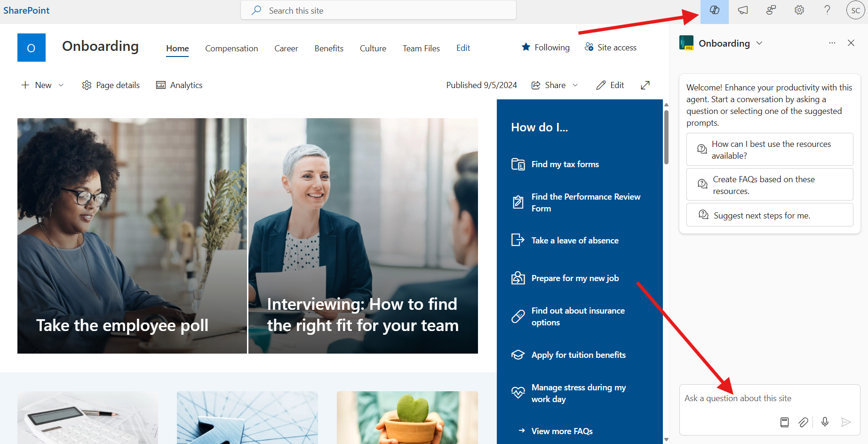Toggle the Following star for this site
The image size is (868, 444).
point(546,48)
